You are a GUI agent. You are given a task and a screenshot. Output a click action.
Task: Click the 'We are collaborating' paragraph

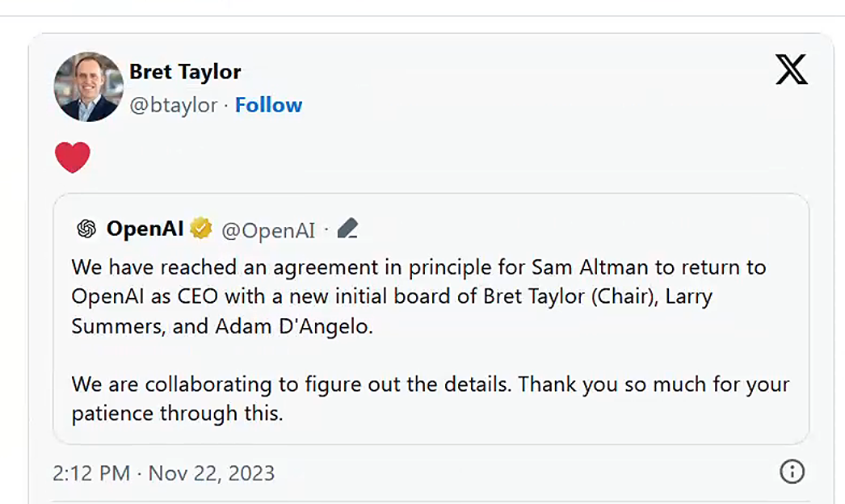[x=430, y=384]
